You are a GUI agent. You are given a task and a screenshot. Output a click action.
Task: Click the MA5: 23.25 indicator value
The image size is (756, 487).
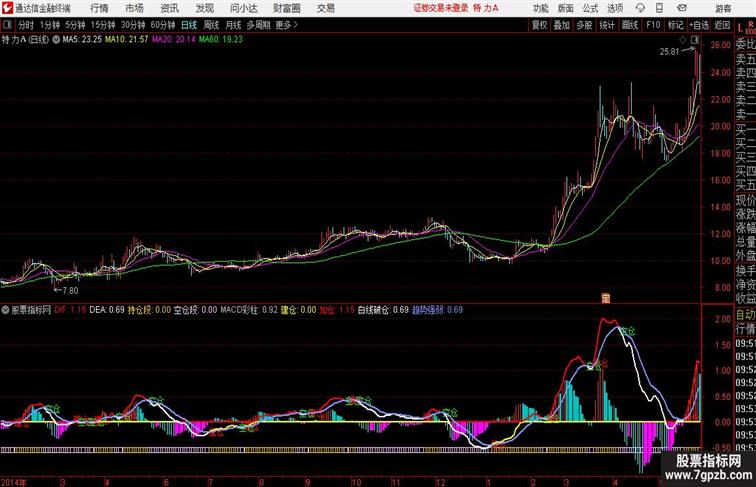click(82, 40)
